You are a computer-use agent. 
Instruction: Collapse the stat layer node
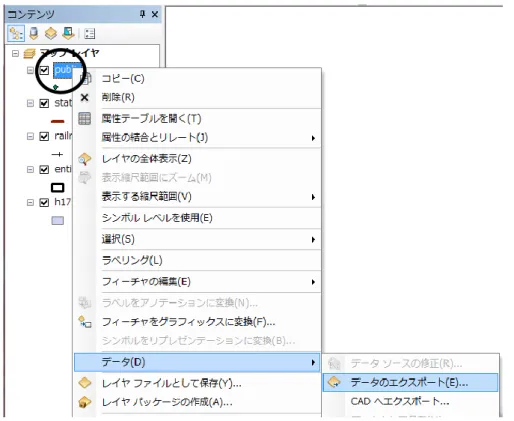pos(30,103)
